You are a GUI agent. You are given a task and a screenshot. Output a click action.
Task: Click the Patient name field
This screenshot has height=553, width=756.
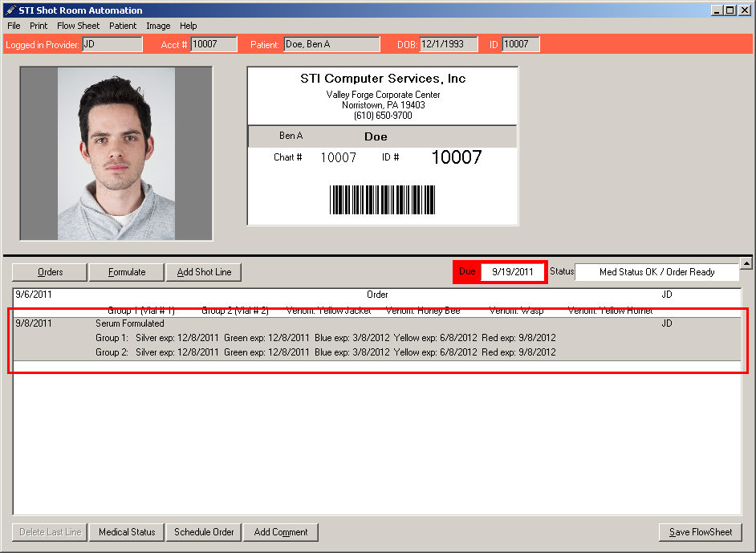331,44
